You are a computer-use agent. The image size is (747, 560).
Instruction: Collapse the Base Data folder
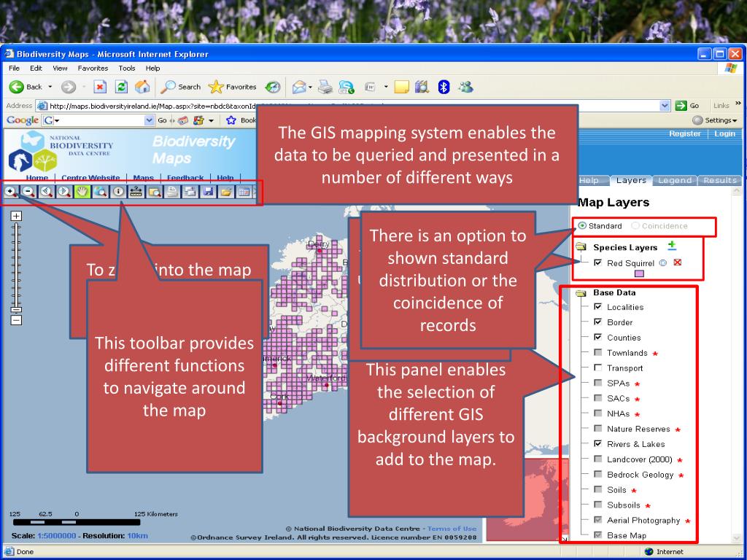(581, 293)
